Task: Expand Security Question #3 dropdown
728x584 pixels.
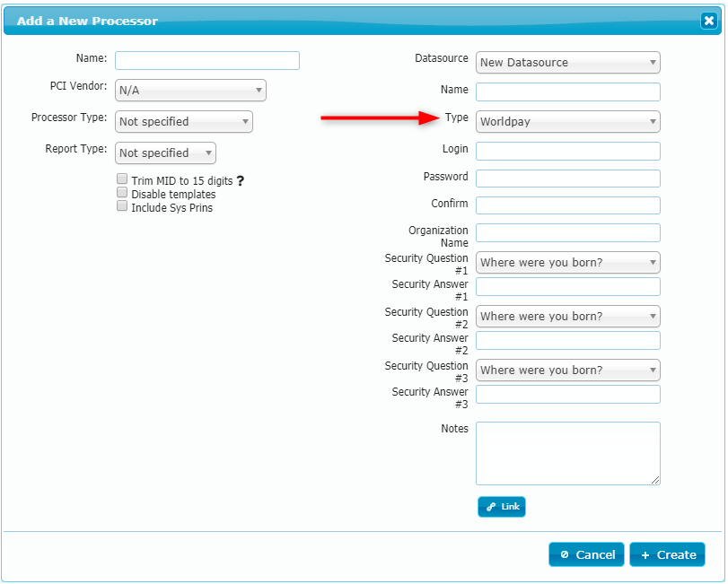Action: tap(567, 370)
